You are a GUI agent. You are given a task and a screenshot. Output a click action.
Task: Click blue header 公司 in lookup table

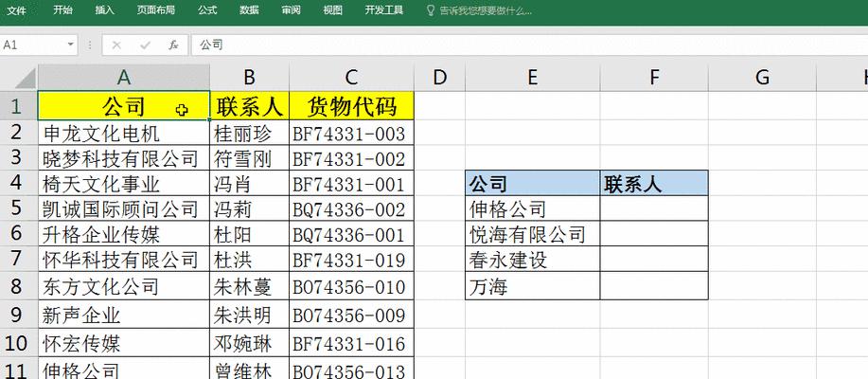point(533,184)
